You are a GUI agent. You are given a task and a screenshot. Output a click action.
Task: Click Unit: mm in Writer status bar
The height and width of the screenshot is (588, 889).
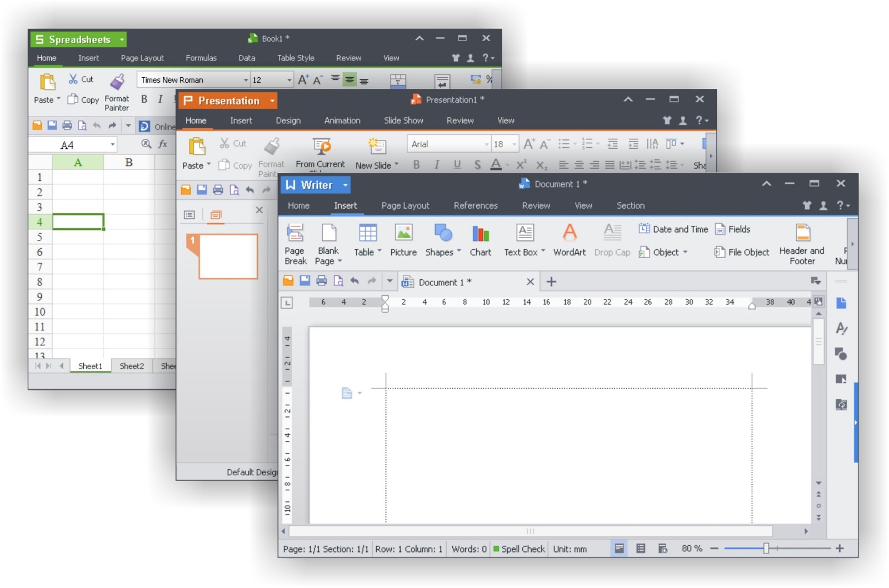[570, 549]
